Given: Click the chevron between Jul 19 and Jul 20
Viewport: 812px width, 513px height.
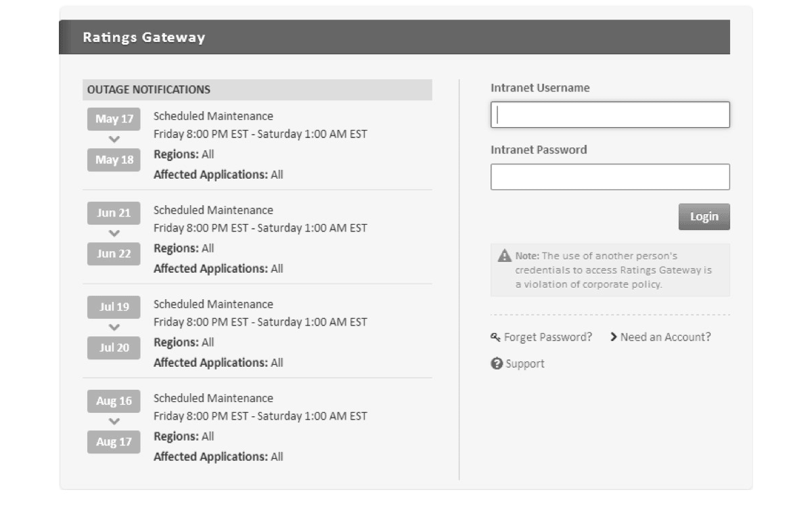Looking at the screenshot, I should [114, 328].
